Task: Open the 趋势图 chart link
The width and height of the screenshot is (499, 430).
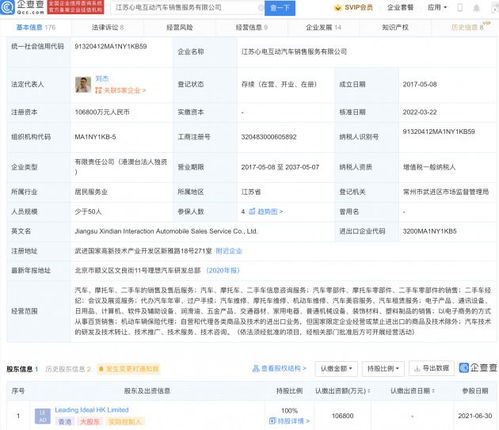Action: [266, 211]
